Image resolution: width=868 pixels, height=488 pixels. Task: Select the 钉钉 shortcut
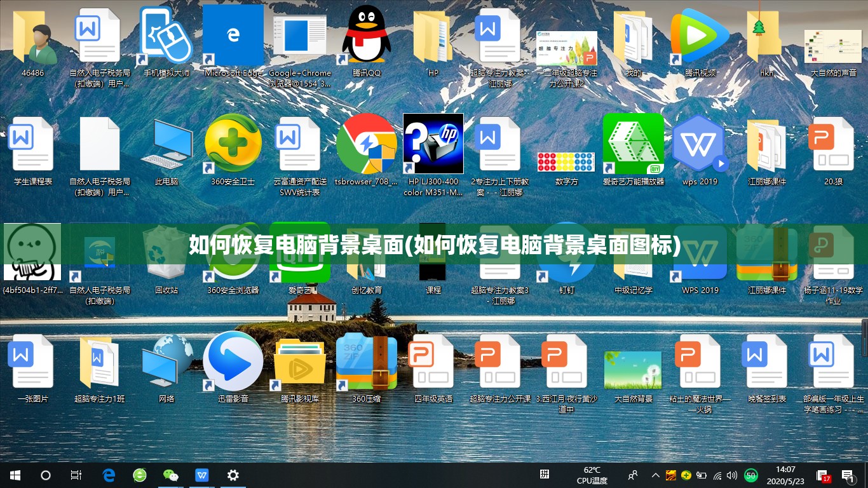tap(567, 253)
